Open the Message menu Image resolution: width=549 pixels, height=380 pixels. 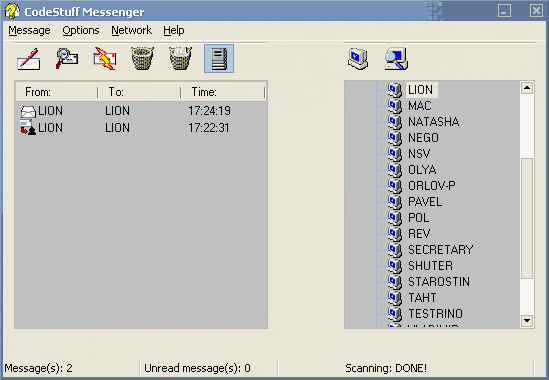coord(29,30)
